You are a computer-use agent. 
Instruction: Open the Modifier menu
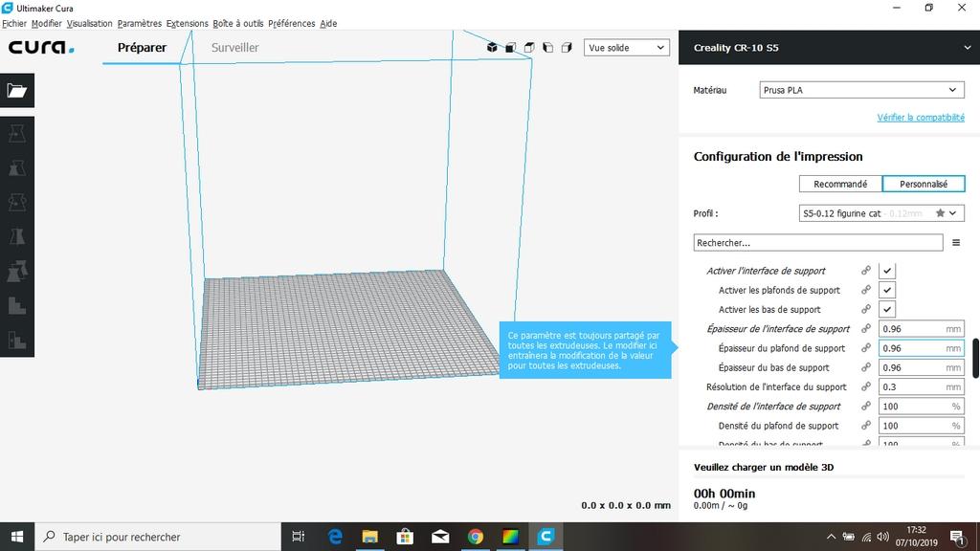tap(46, 23)
